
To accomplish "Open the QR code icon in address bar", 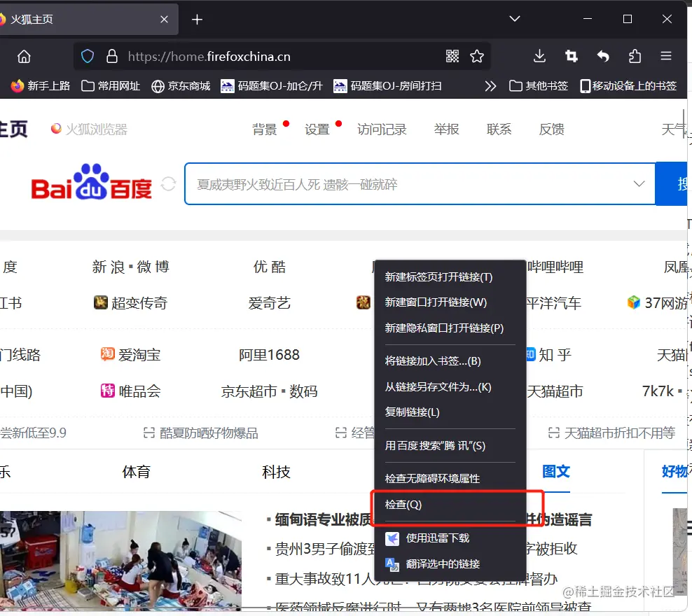I will (x=452, y=57).
